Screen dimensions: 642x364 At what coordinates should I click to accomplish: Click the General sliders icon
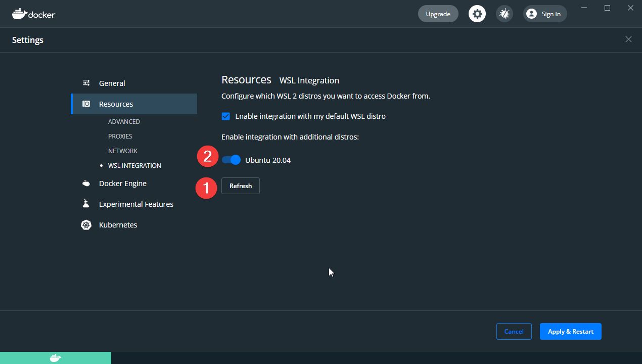86,83
